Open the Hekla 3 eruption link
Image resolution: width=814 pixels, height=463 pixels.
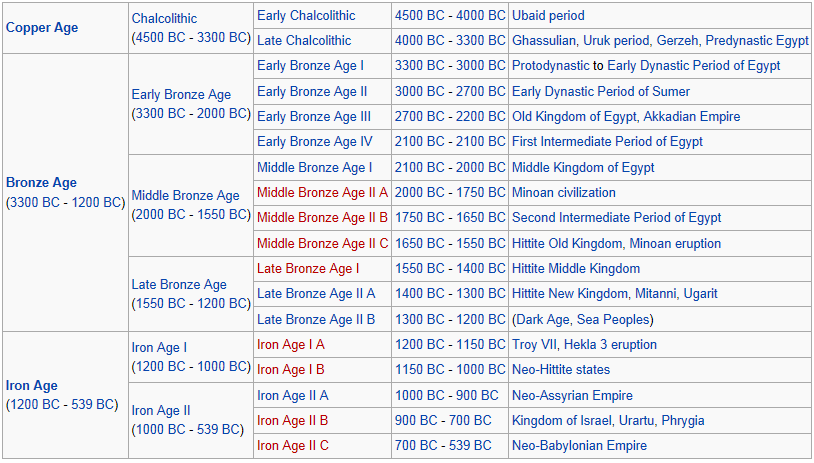tap(610, 344)
